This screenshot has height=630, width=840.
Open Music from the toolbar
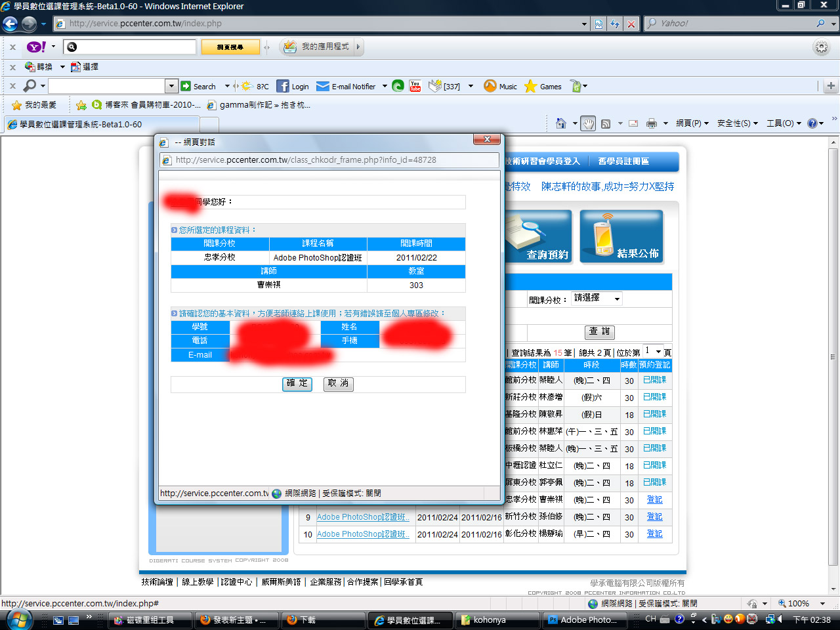(501, 86)
